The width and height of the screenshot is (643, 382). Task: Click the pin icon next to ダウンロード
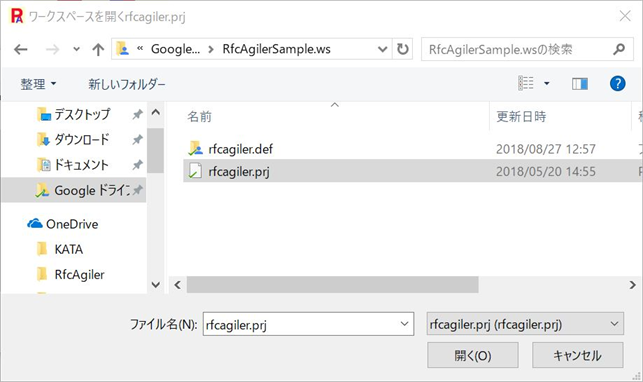[137, 140]
